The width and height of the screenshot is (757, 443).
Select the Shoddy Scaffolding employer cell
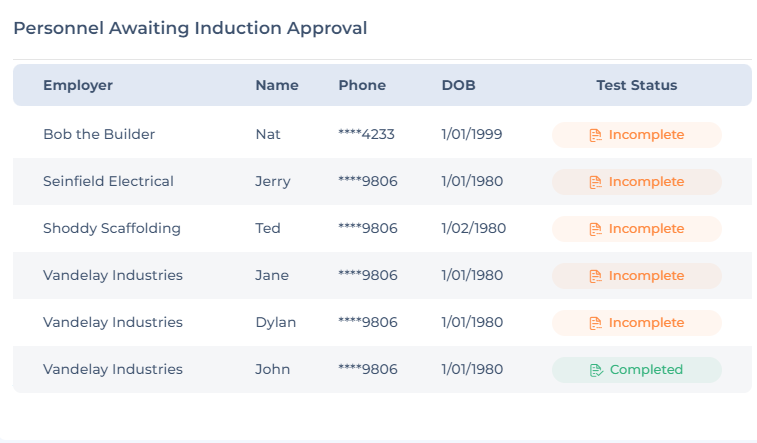(112, 228)
